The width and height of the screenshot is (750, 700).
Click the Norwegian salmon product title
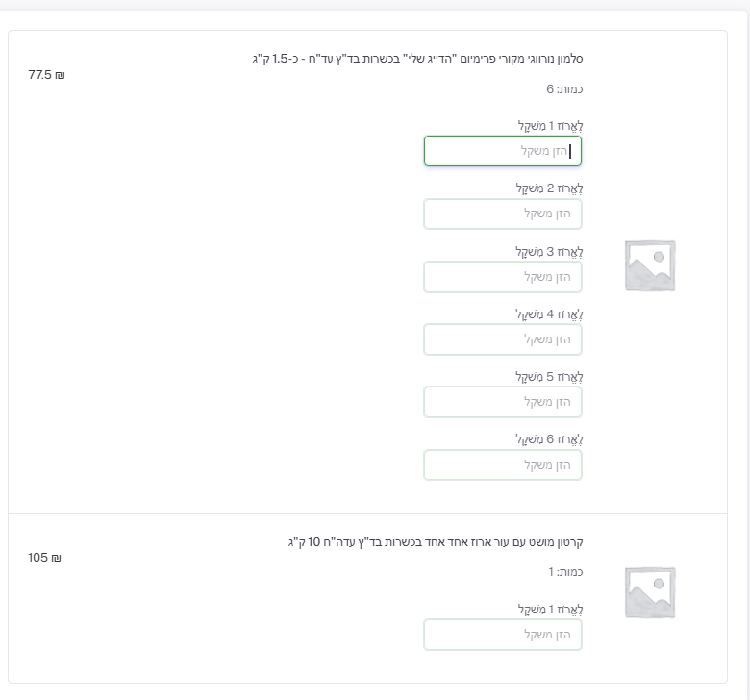point(417,59)
